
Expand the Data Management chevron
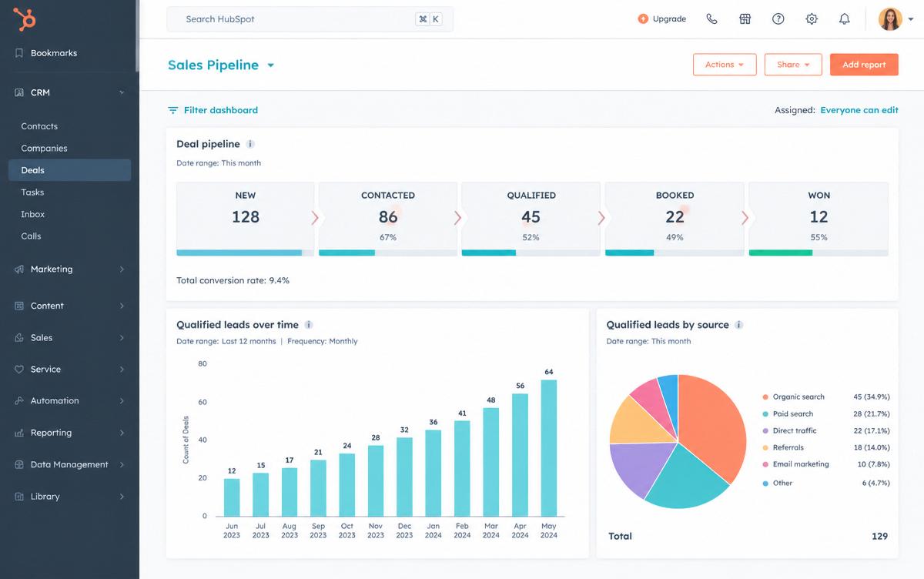point(122,465)
